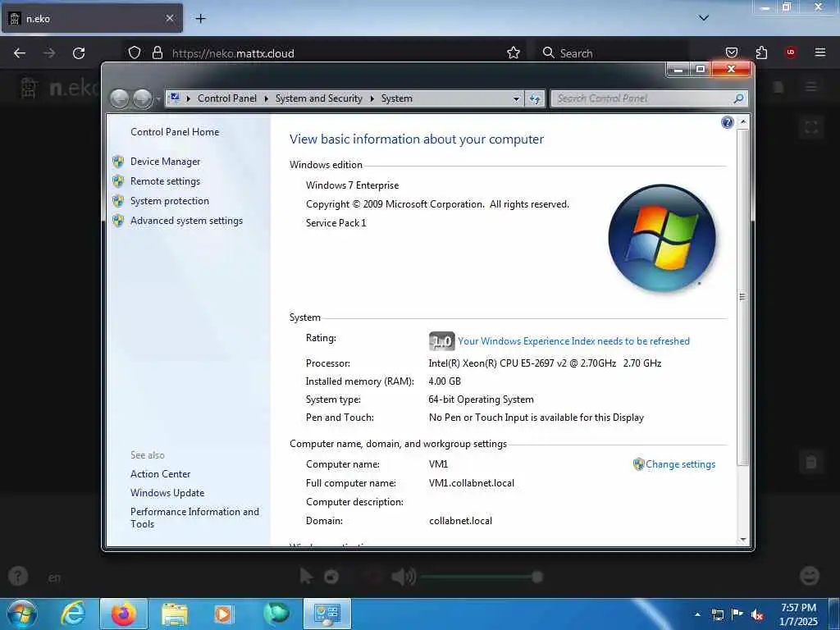
Task: Open the Windows Update link
Action: click(167, 493)
